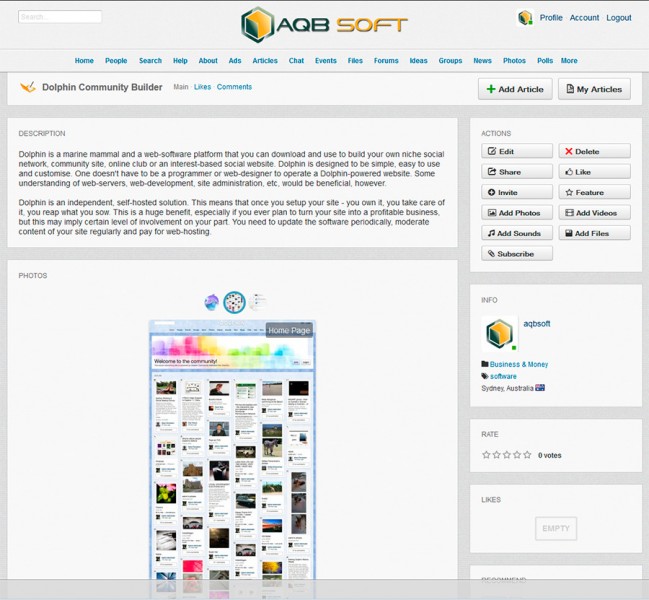Click the first rating star

486,455
